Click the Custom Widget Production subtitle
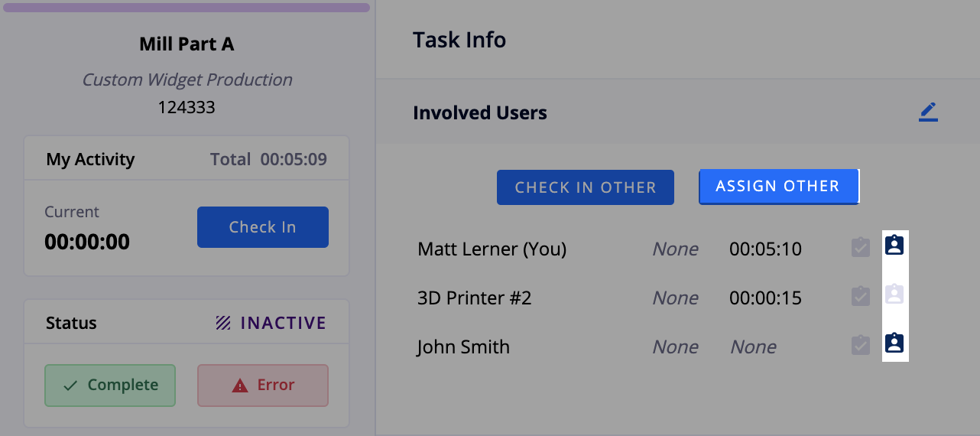 point(187,80)
